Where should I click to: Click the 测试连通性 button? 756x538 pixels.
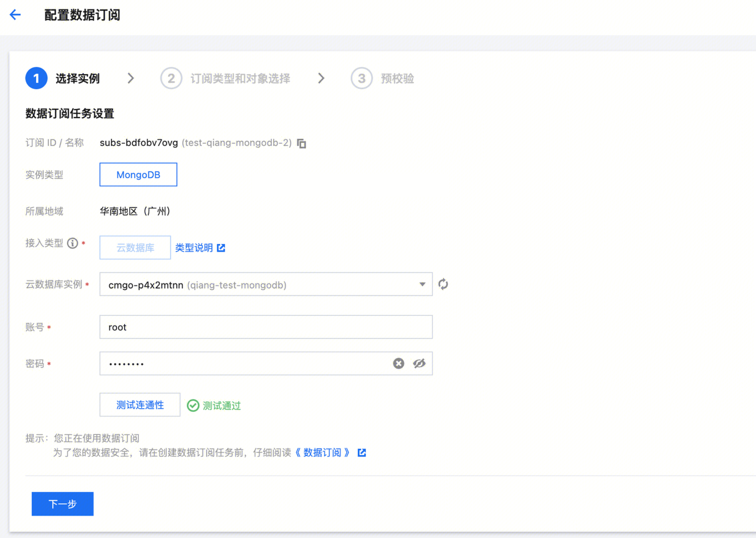coord(140,405)
